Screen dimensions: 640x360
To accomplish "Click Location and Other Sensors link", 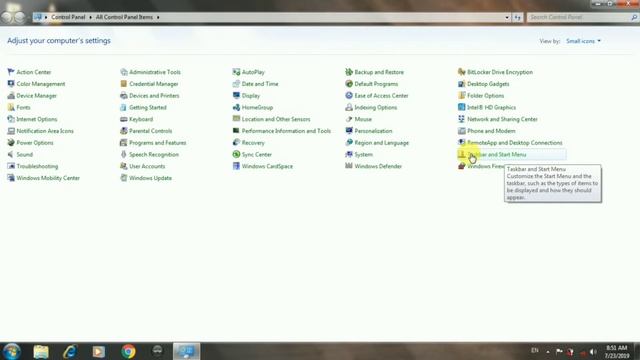I will [276, 119].
